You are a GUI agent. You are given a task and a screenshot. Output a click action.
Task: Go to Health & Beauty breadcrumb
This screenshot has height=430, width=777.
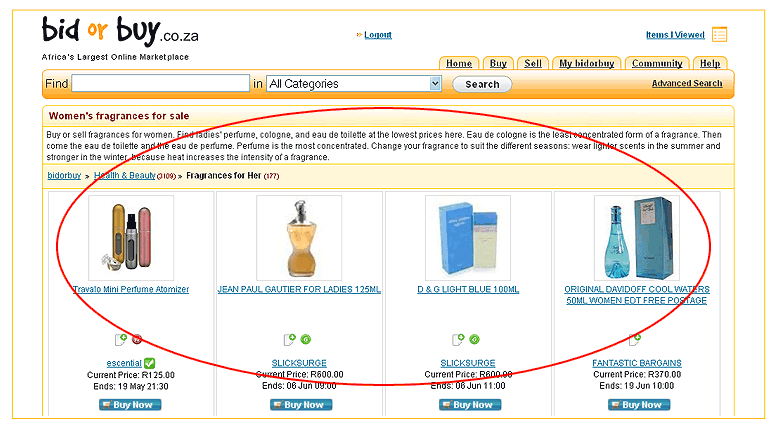[x=125, y=175]
